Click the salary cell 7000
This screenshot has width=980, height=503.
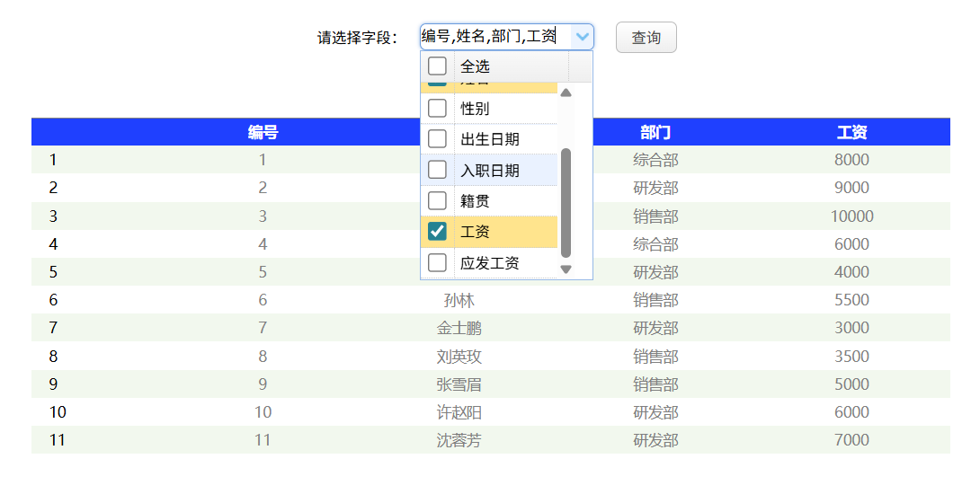pos(851,440)
